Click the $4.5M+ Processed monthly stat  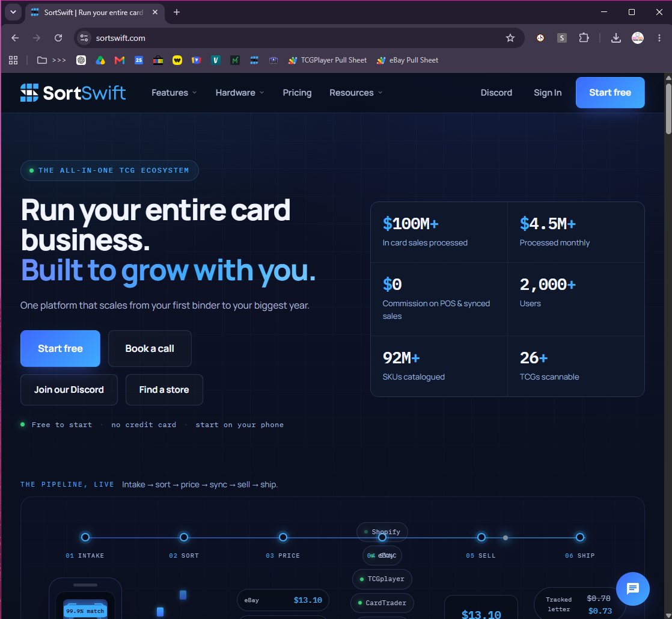tap(576, 232)
